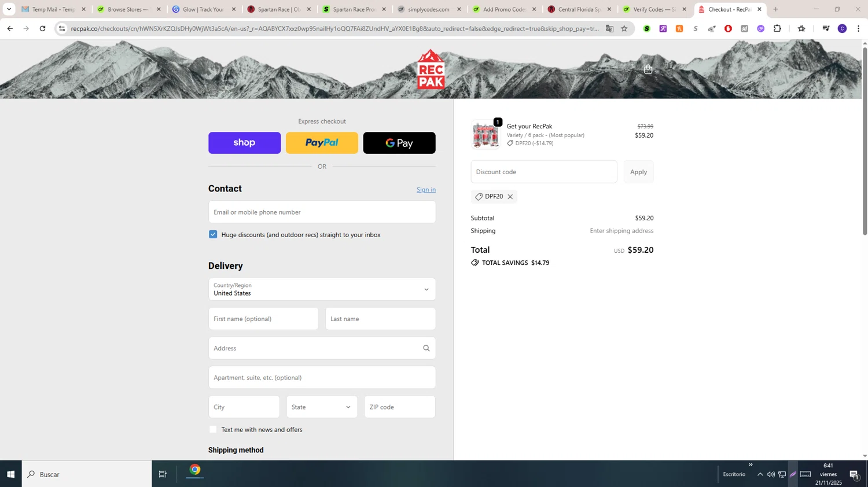Image resolution: width=868 pixels, height=487 pixels.
Task: Close the Temp Mail tab
Action: (x=83, y=9)
